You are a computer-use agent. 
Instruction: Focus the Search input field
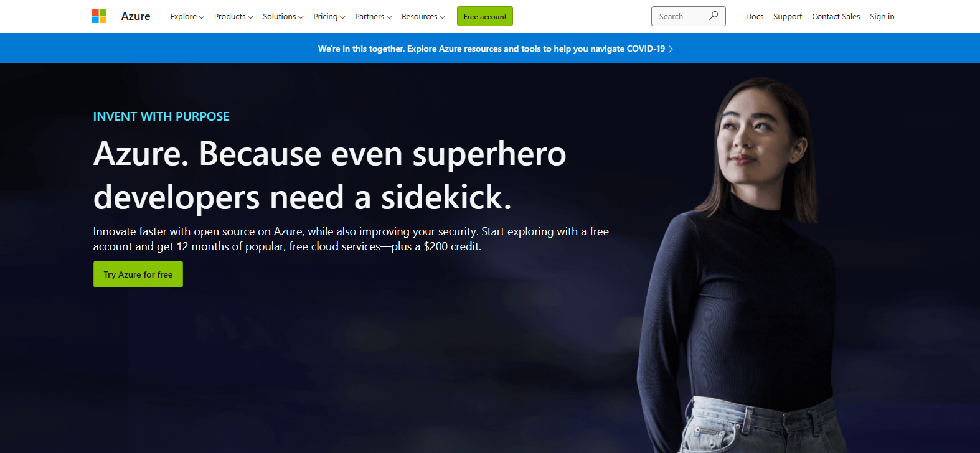689,16
